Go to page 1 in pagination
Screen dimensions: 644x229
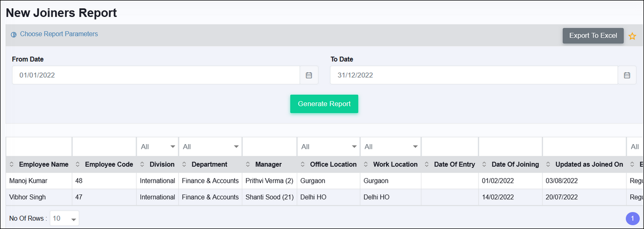pyautogui.click(x=632, y=219)
